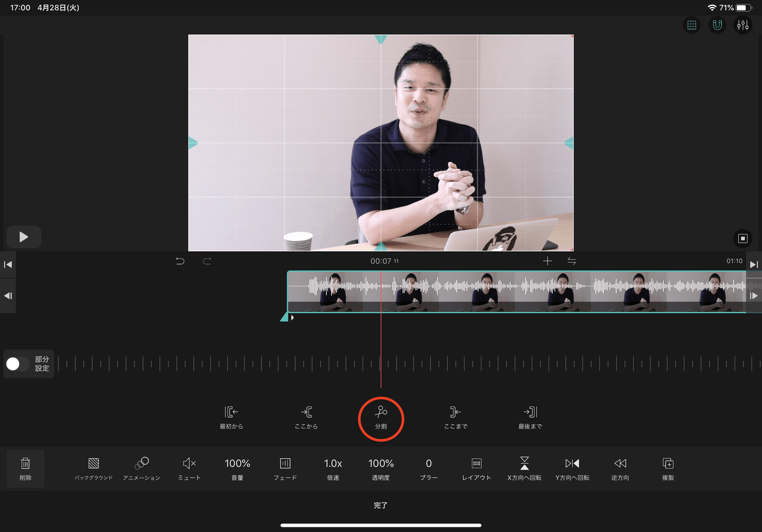Click the 複製 duplicate button
The width and height of the screenshot is (762, 532).
point(668,469)
